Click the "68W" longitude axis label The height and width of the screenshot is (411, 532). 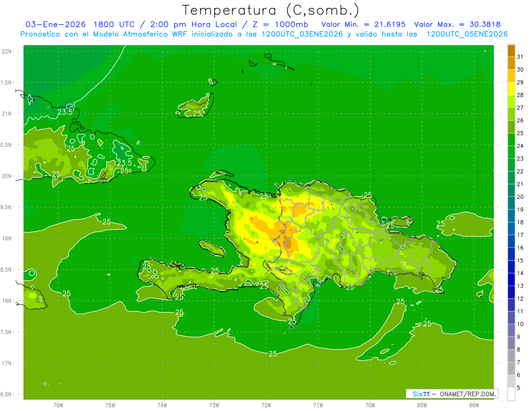474,404
